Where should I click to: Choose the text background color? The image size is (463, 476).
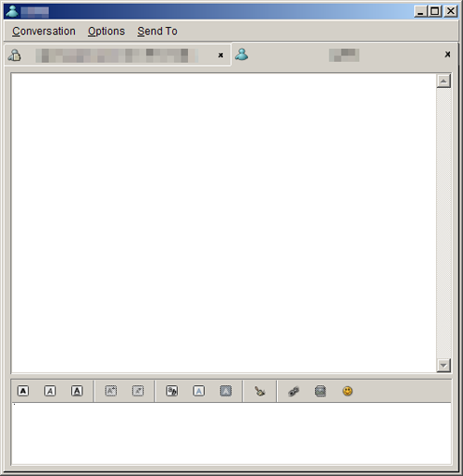pos(226,391)
